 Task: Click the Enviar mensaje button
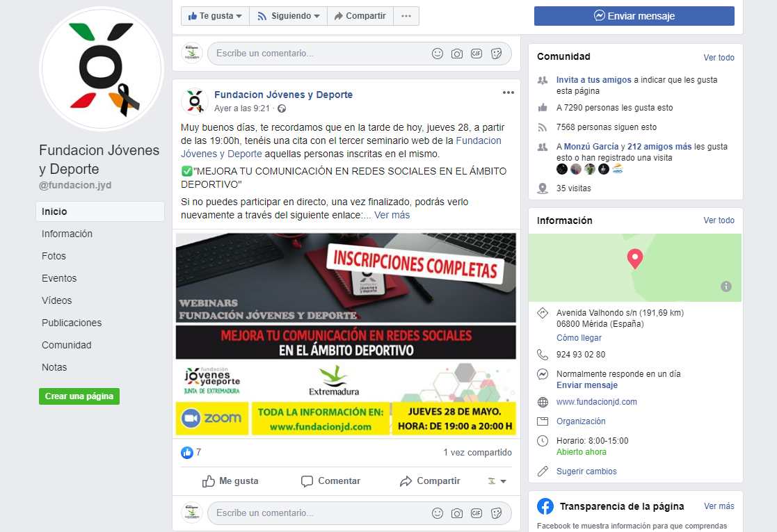(x=634, y=16)
